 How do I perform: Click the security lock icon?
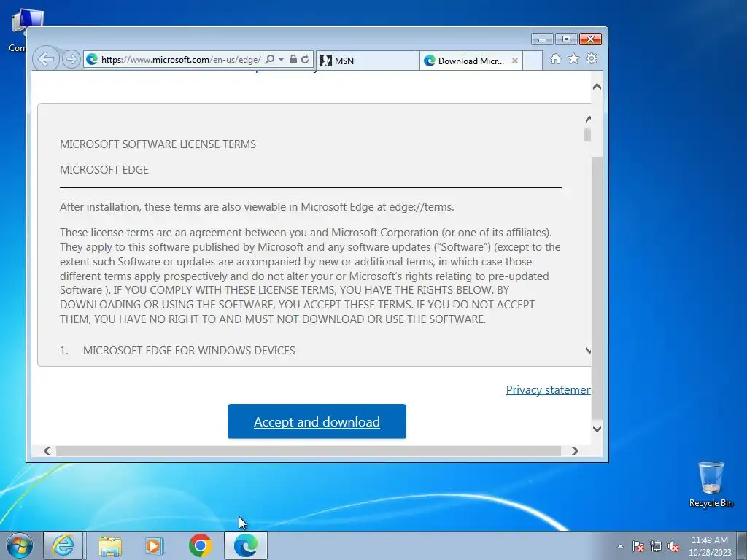point(293,59)
